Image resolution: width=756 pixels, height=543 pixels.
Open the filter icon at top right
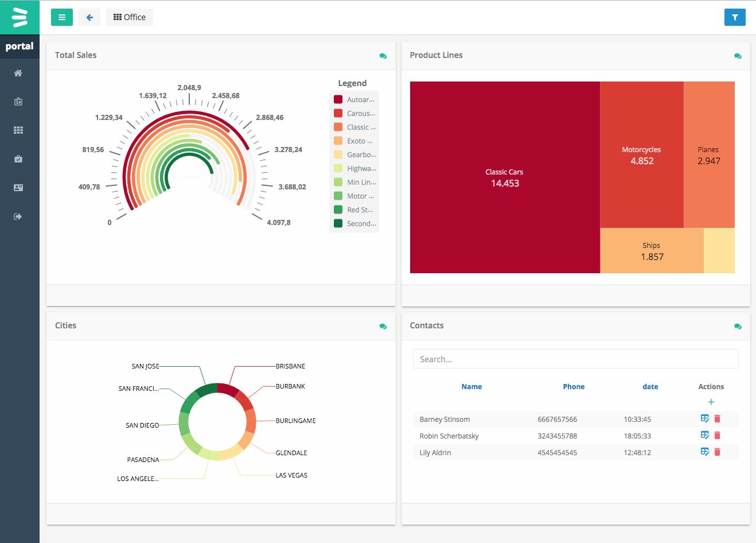click(735, 17)
